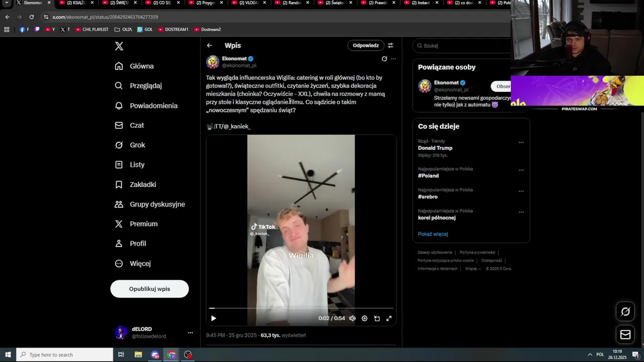Open Windows Start menu

(x=8, y=354)
